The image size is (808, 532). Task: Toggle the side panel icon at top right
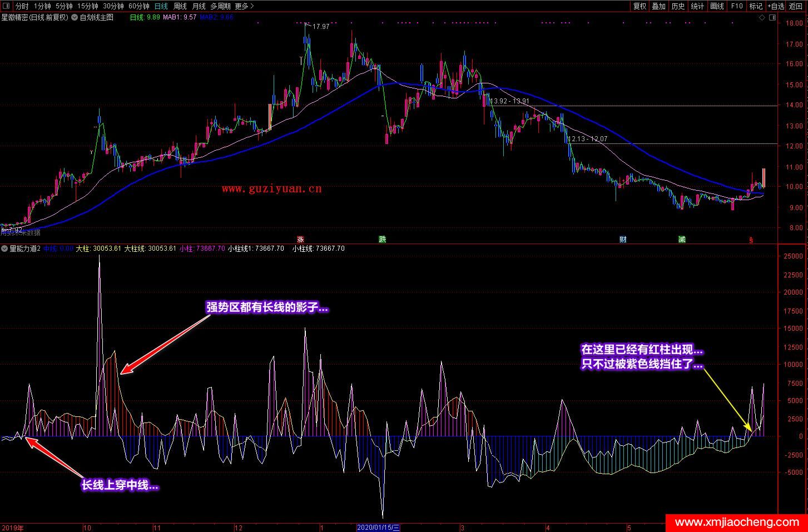pyautogui.click(x=772, y=18)
